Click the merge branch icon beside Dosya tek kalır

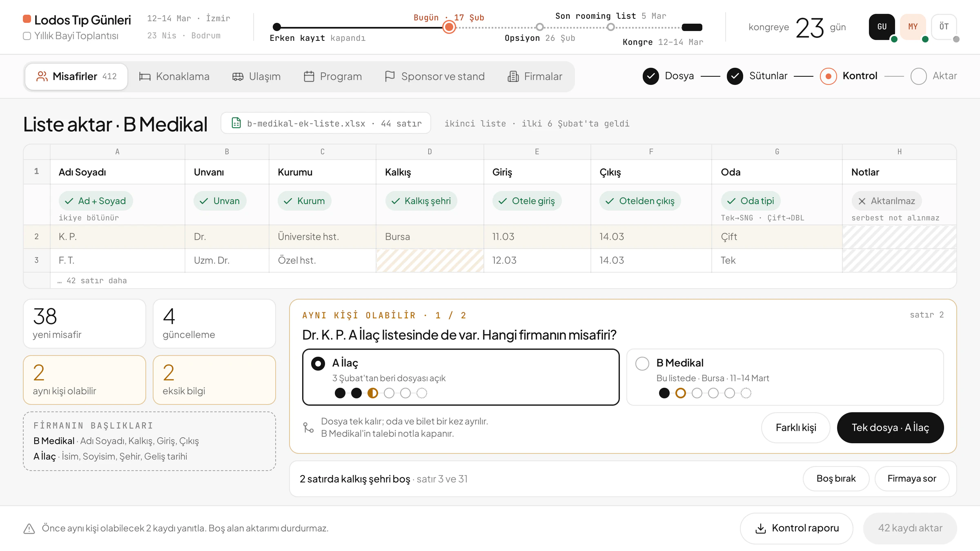tap(308, 427)
